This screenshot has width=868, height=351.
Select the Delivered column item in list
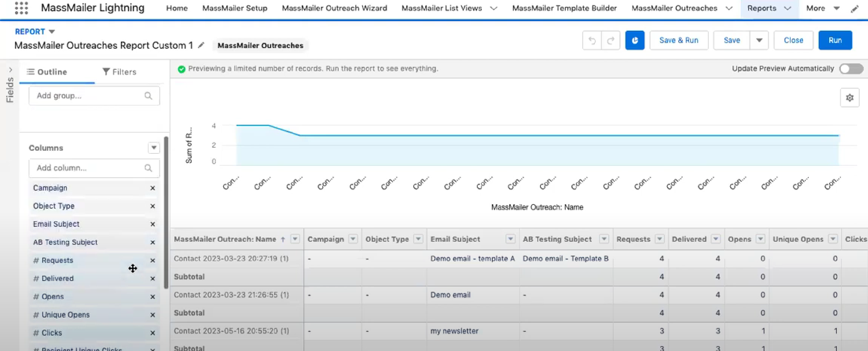[x=94, y=278]
